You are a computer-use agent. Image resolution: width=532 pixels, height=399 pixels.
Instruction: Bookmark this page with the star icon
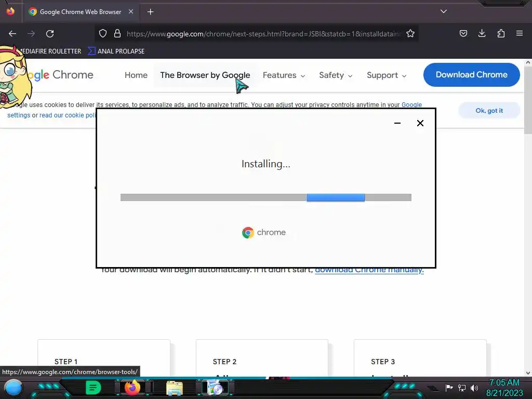point(410,33)
